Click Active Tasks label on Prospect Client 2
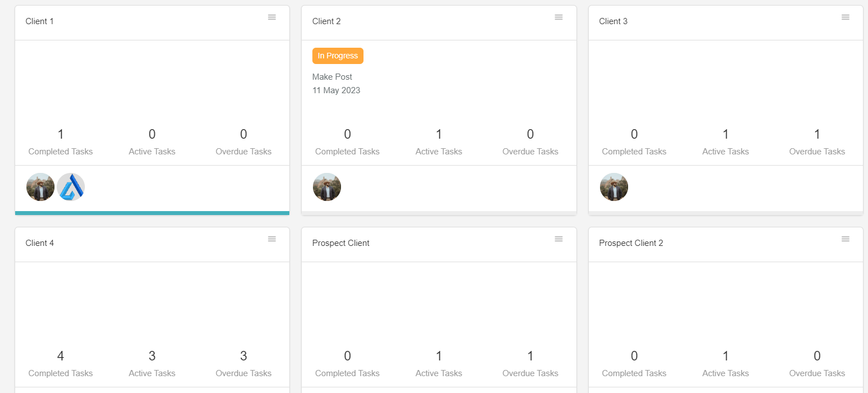This screenshot has height=393, width=868. (725, 373)
